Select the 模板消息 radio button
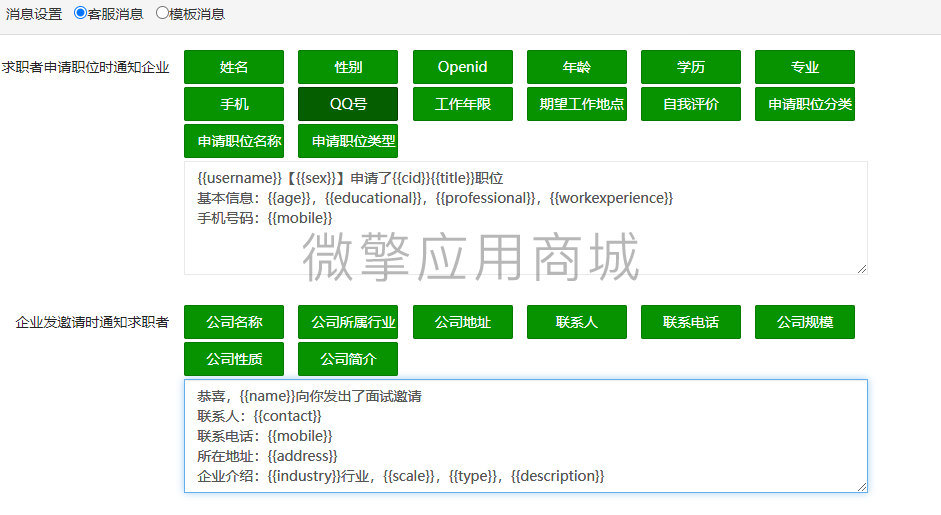This screenshot has width=941, height=515. coord(161,13)
